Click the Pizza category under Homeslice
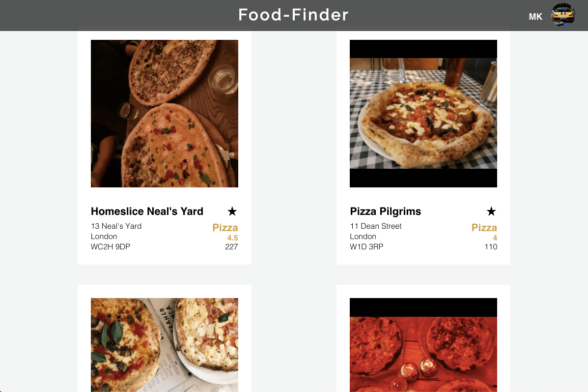This screenshot has width=588, height=392. pos(225,228)
